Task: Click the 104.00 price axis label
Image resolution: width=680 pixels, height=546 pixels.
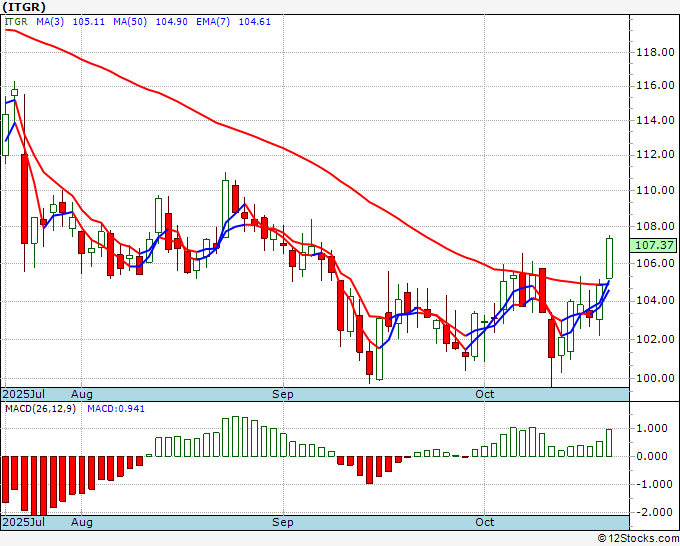Action: pos(655,301)
